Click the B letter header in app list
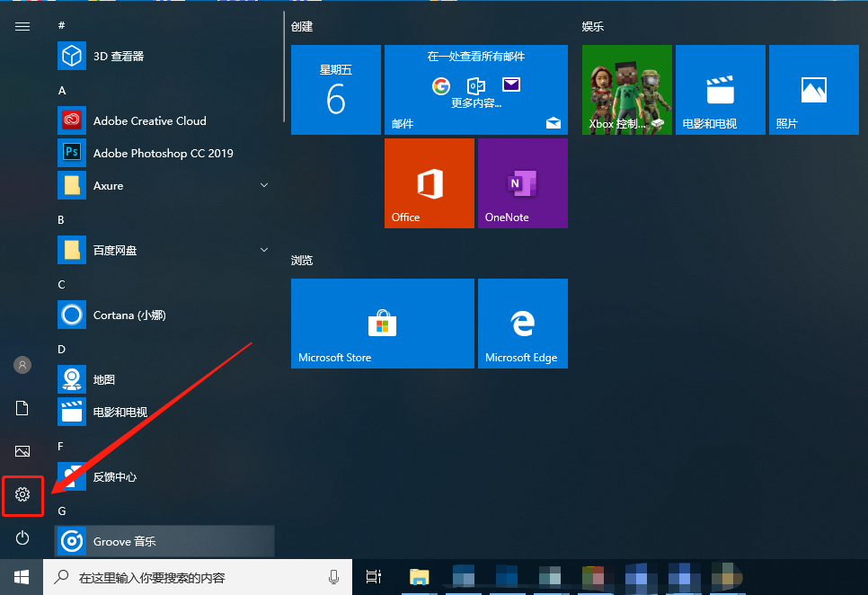868x595 pixels. point(61,219)
